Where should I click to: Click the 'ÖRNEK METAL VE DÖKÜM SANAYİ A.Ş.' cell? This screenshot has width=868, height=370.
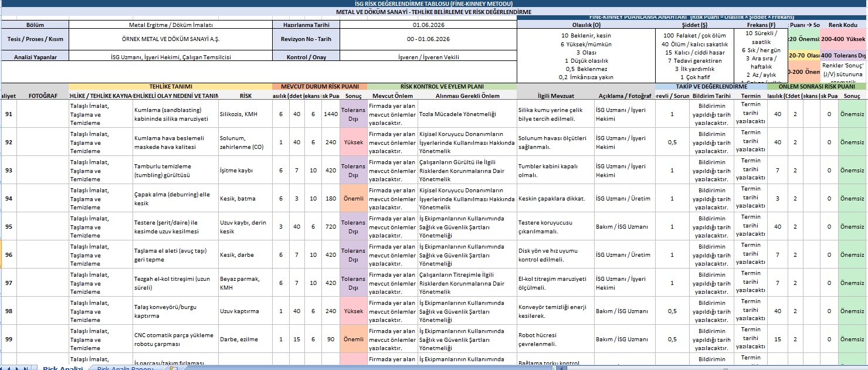tap(171, 39)
